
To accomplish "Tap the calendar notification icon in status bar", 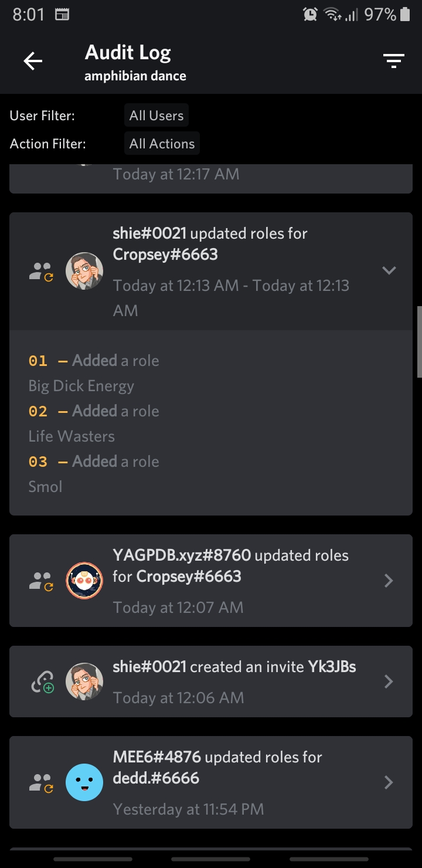I will pos(62,15).
